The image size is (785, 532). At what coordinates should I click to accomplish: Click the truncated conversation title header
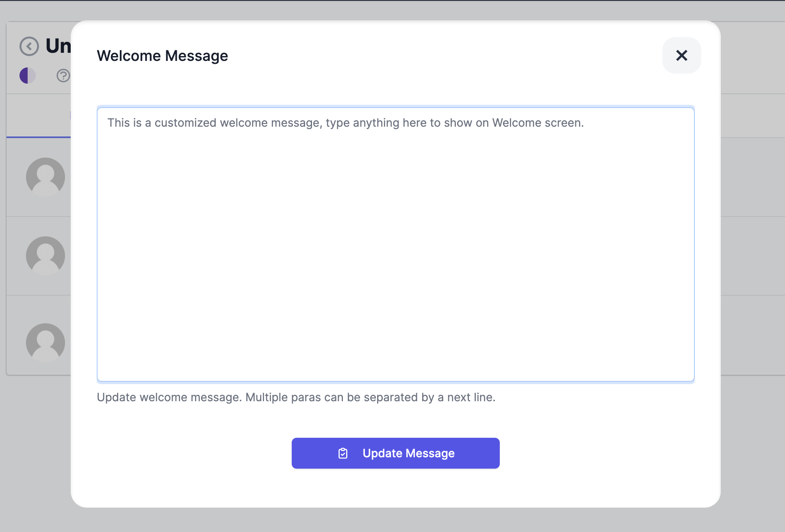[x=59, y=46]
